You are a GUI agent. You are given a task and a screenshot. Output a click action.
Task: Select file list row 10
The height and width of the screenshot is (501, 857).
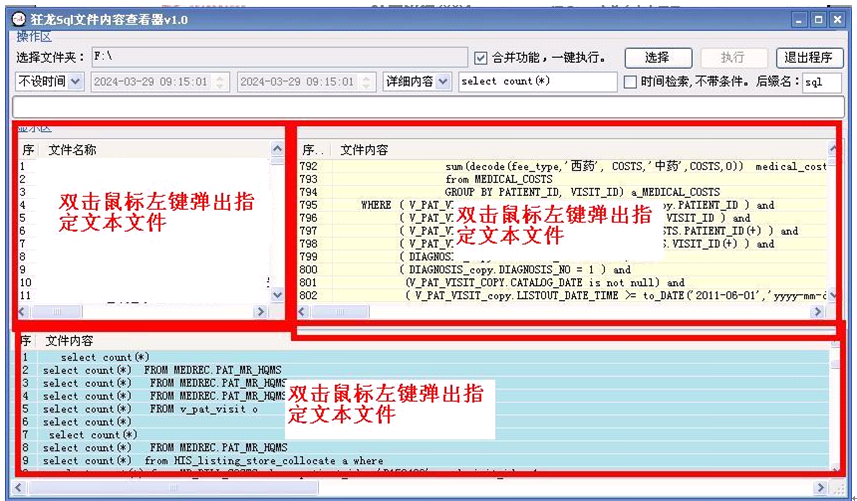[144, 282]
